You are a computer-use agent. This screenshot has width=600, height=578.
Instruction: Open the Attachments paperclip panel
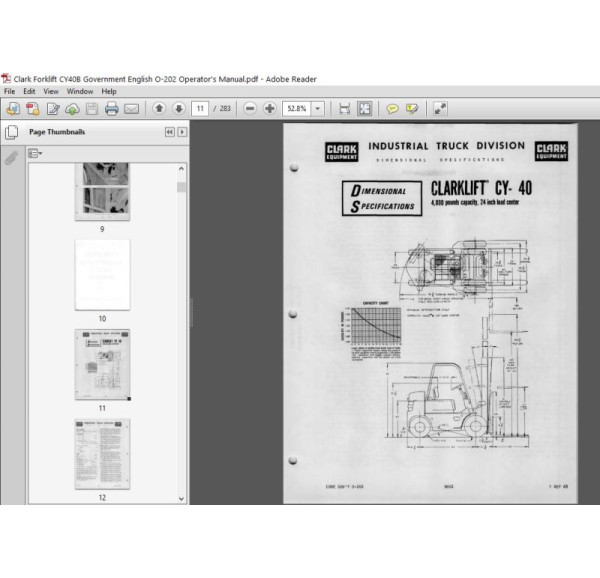tap(12, 158)
